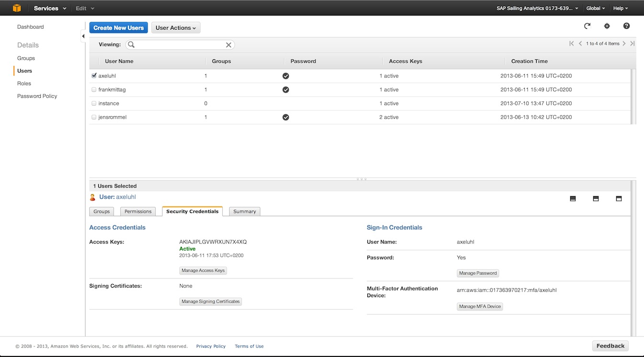This screenshot has height=357, width=644.
Task: Clear the Viewing search field
Action: pyautogui.click(x=229, y=45)
